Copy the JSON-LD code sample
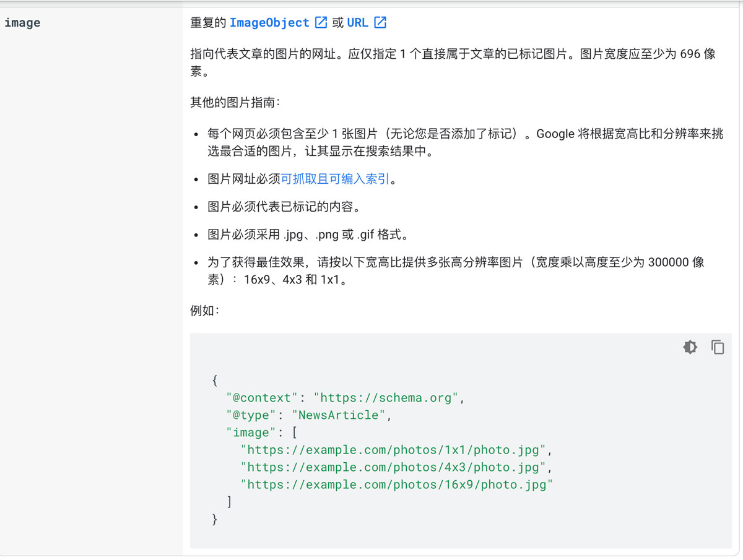 click(718, 347)
